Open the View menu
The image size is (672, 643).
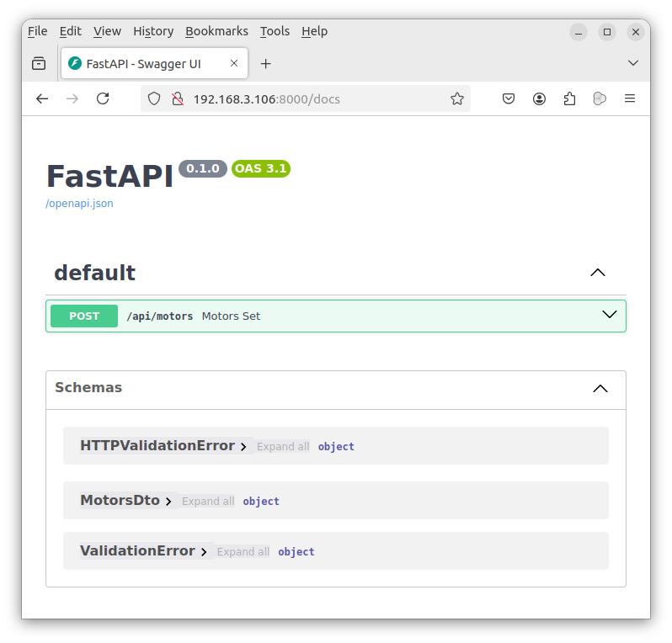pyautogui.click(x=107, y=31)
